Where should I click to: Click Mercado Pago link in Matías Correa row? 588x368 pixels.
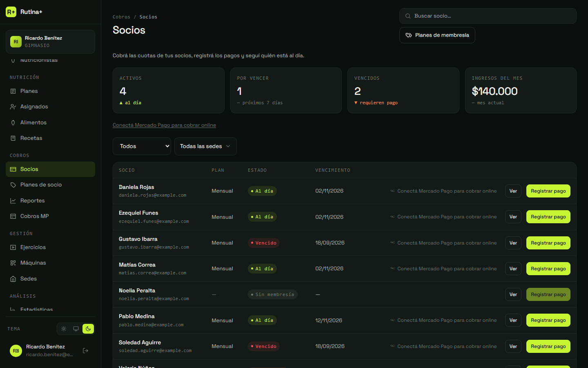443,269
